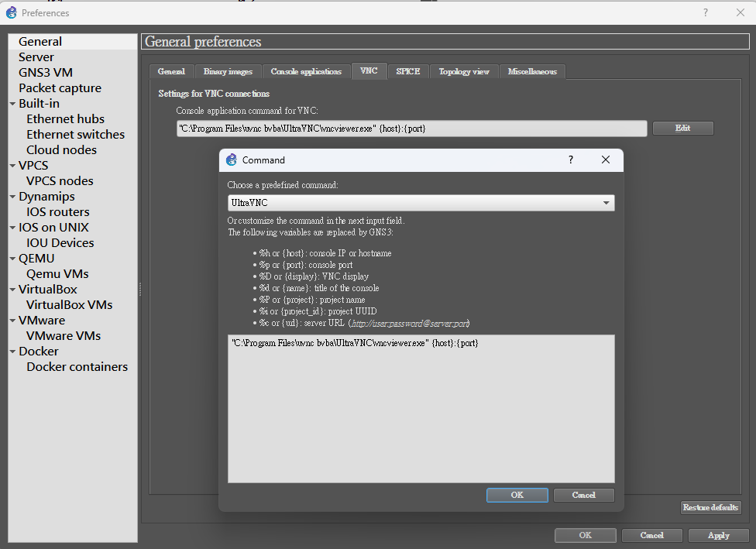Click Apply in Preferences window
Image resolution: width=756 pixels, height=549 pixels.
point(718,536)
